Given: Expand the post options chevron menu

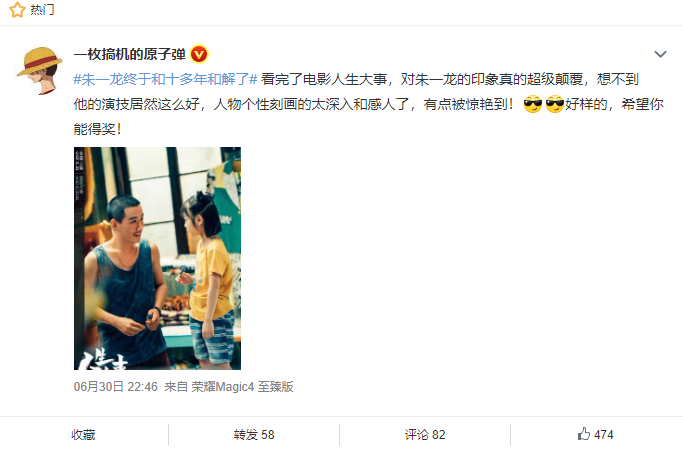Looking at the screenshot, I should coord(660,54).
